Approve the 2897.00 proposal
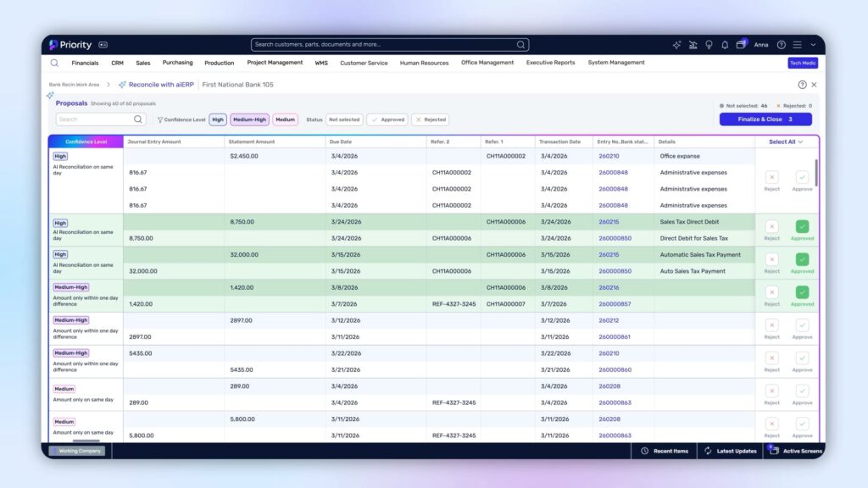The width and height of the screenshot is (868, 488). (x=802, y=325)
